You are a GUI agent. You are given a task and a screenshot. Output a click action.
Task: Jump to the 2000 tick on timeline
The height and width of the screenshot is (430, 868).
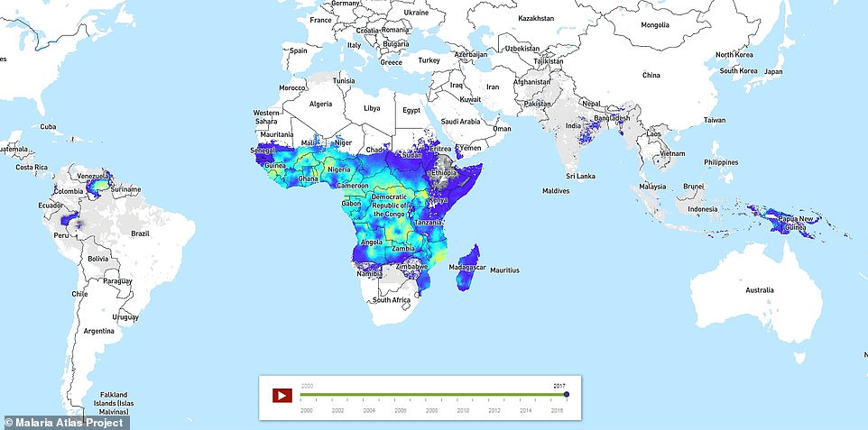coord(306,408)
